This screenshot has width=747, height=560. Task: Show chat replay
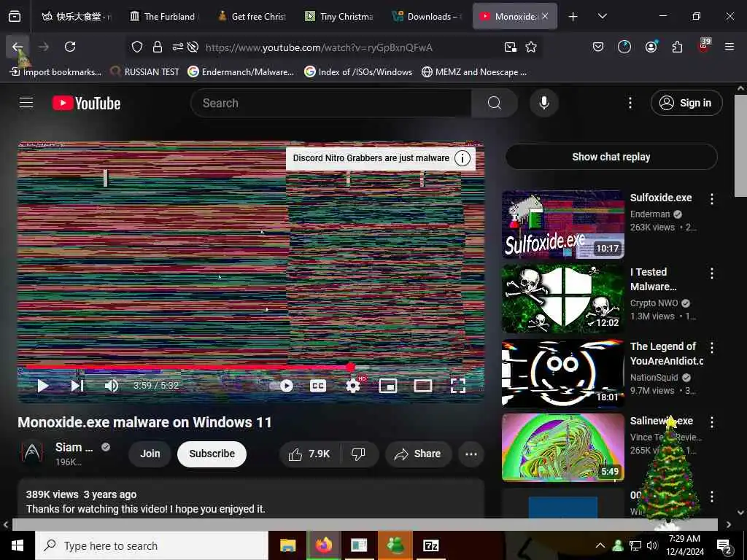pos(611,157)
